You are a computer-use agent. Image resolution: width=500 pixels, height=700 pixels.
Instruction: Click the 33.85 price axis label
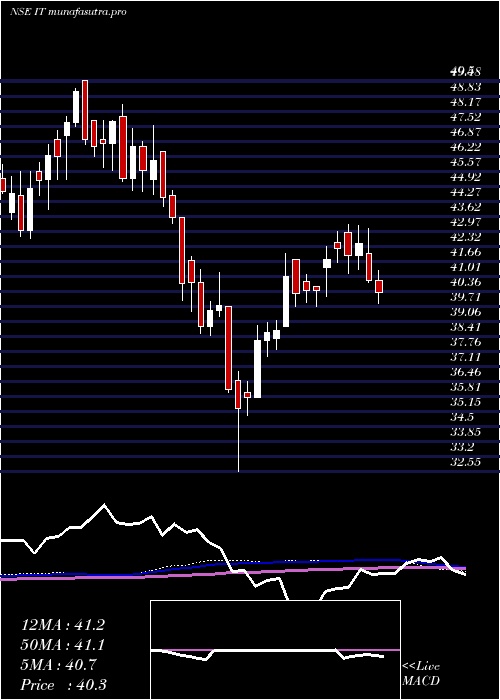point(465,432)
